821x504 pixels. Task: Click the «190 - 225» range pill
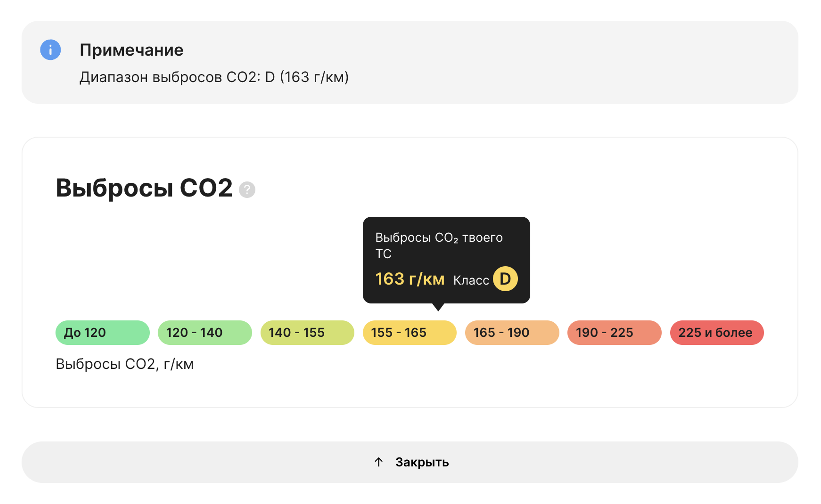pyautogui.click(x=614, y=333)
